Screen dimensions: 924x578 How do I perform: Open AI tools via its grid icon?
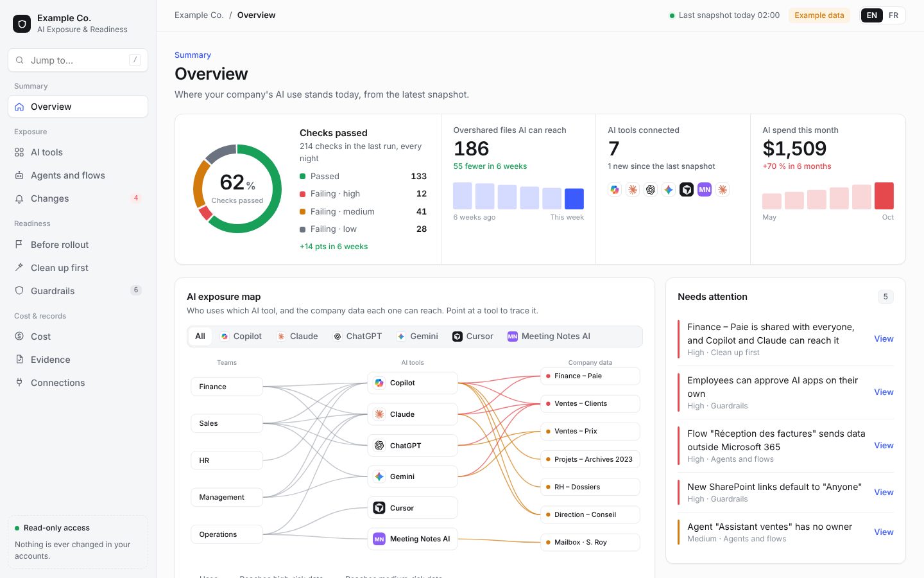pos(19,152)
